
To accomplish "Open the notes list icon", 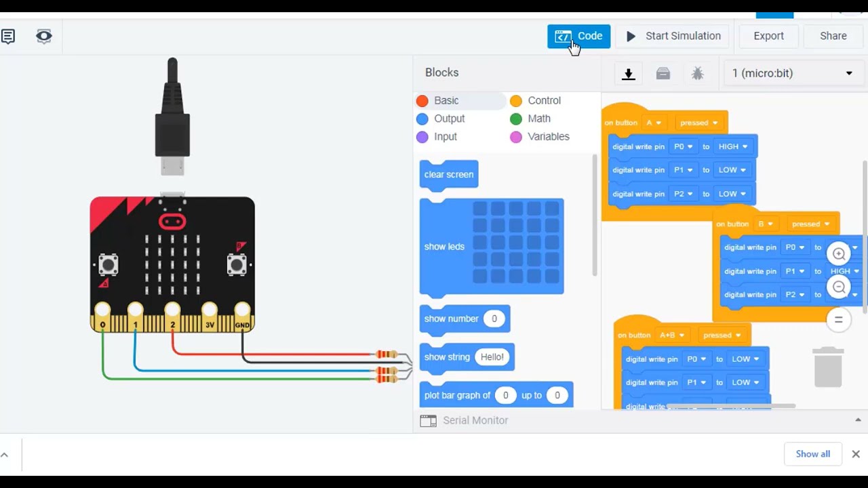I will tap(8, 37).
